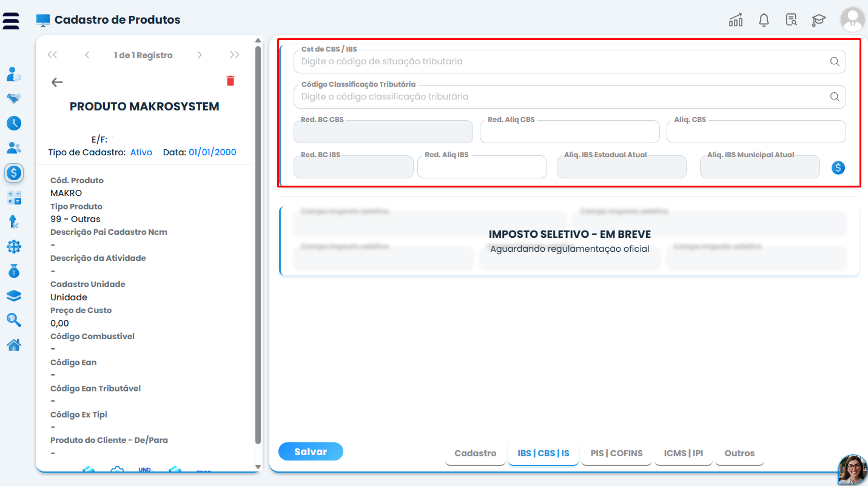Click the Salvar button
The height and width of the screenshot is (486, 868).
tap(311, 452)
